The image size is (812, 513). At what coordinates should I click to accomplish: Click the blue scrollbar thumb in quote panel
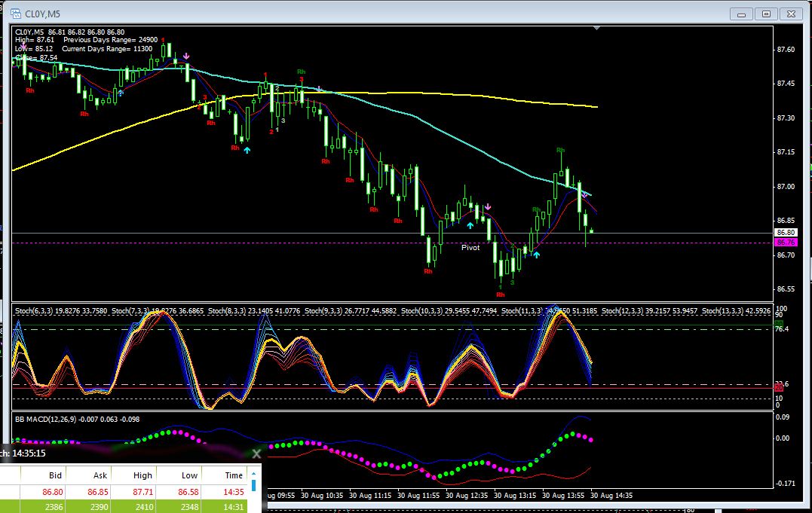click(x=254, y=486)
